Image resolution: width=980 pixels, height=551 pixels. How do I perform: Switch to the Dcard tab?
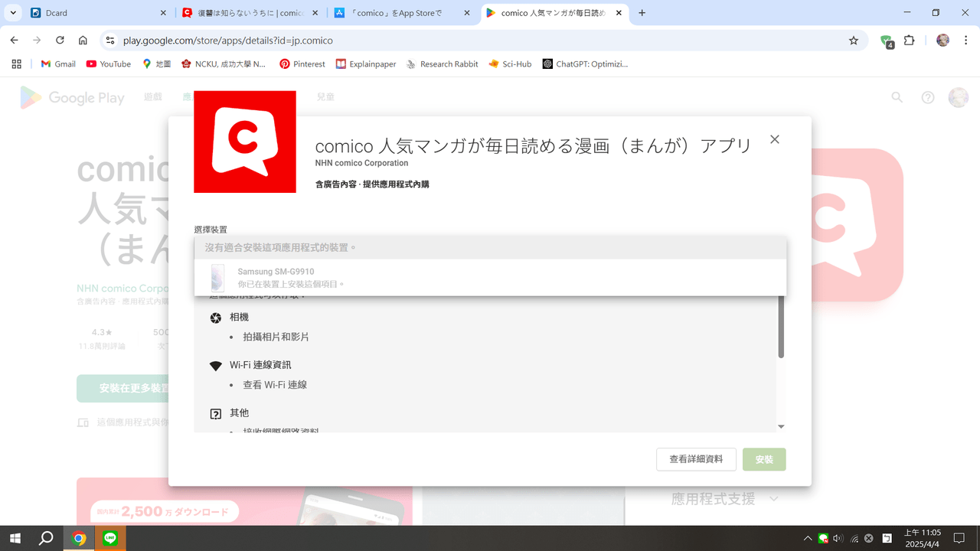coord(99,13)
